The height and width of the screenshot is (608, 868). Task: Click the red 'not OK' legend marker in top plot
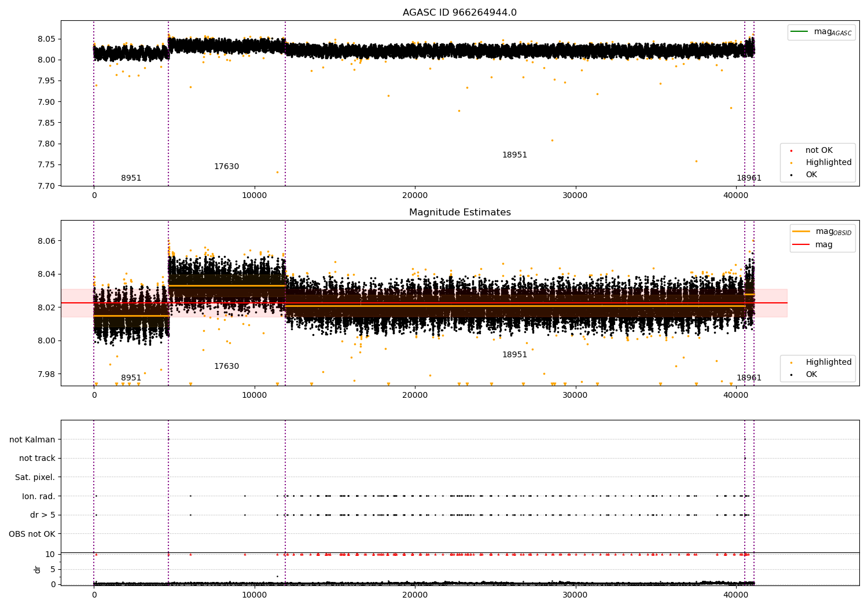point(792,151)
